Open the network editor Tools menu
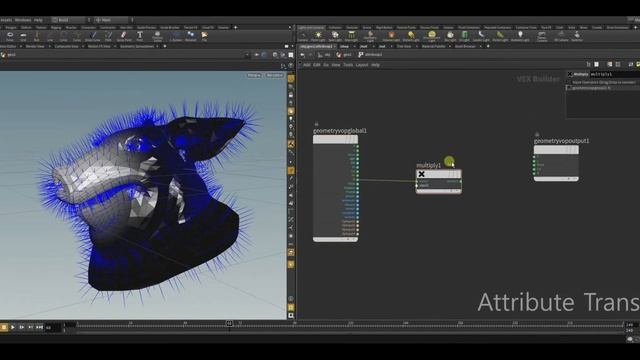Image resolution: width=640 pixels, height=360 pixels. coord(348,65)
